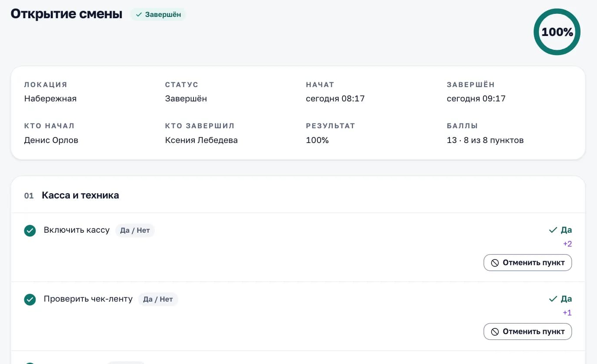Click the start time сегодня 08:17
The image size is (597, 364).
click(x=335, y=98)
